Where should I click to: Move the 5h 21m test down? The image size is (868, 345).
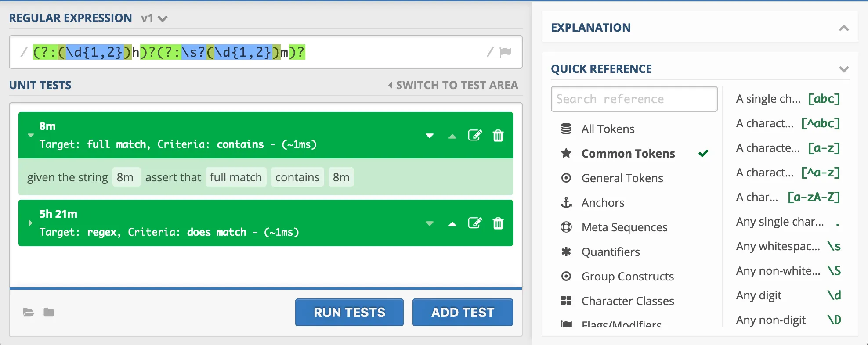pos(430,223)
